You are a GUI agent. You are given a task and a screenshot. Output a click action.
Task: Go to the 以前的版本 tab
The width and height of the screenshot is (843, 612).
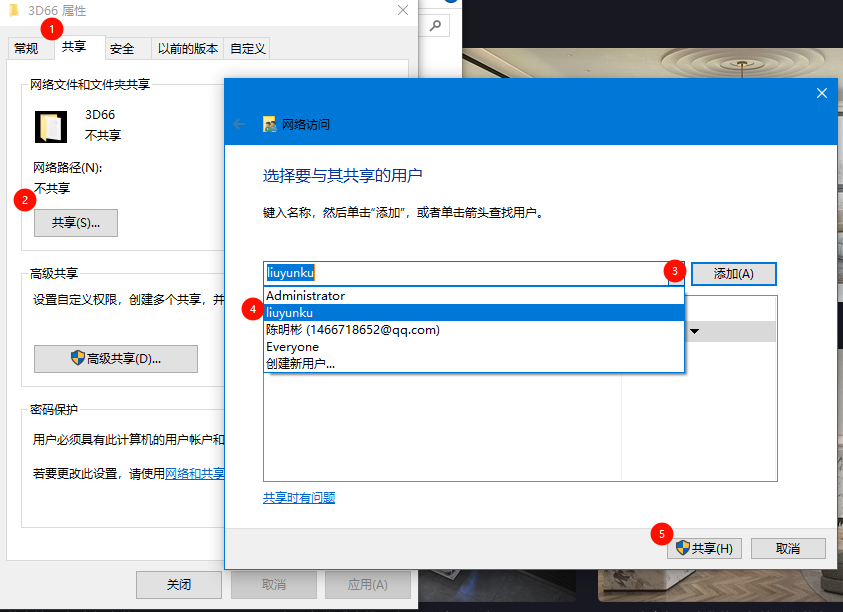pyautogui.click(x=187, y=48)
